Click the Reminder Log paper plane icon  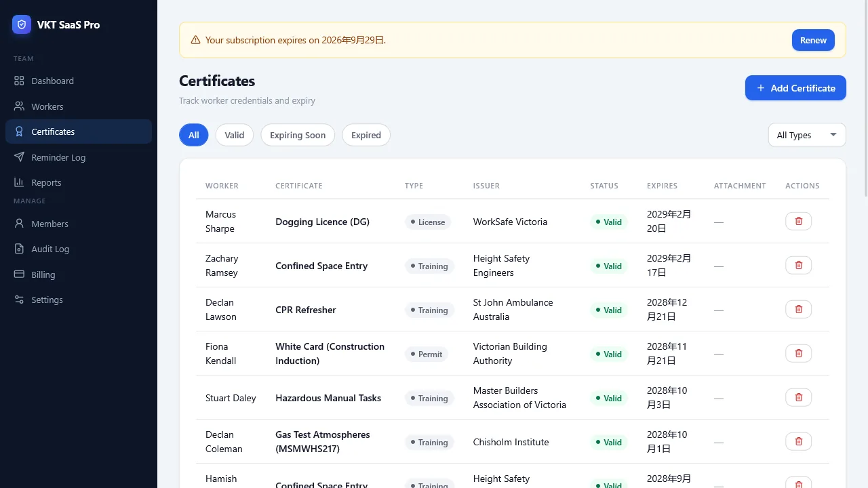tap(19, 157)
